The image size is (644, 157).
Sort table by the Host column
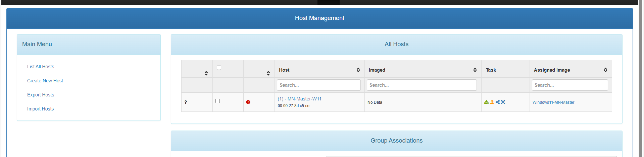(x=358, y=70)
